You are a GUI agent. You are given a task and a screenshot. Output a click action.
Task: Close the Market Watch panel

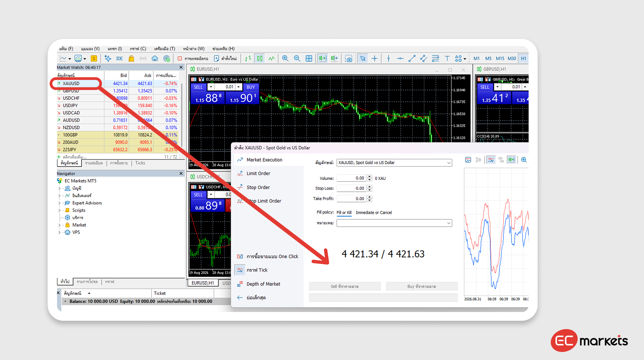(x=181, y=67)
